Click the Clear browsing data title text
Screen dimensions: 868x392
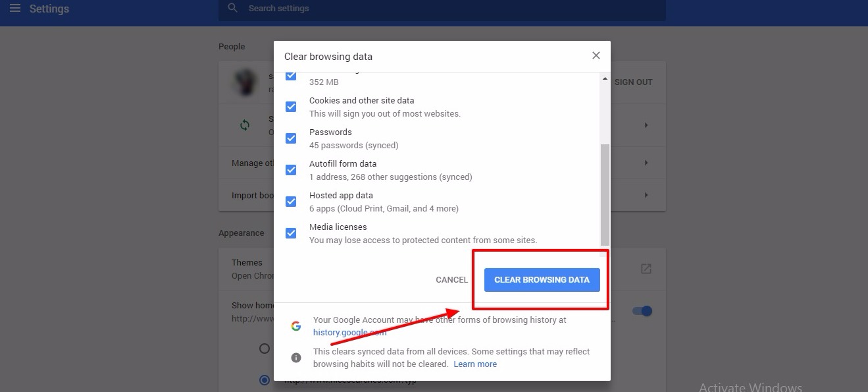328,57
